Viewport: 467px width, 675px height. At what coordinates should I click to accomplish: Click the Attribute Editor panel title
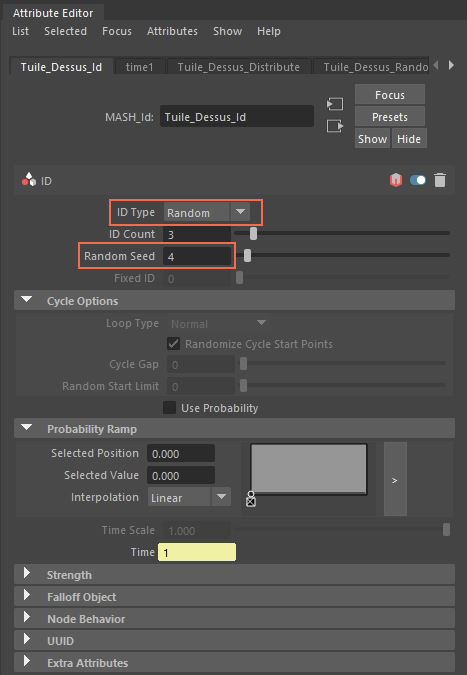[53, 13]
